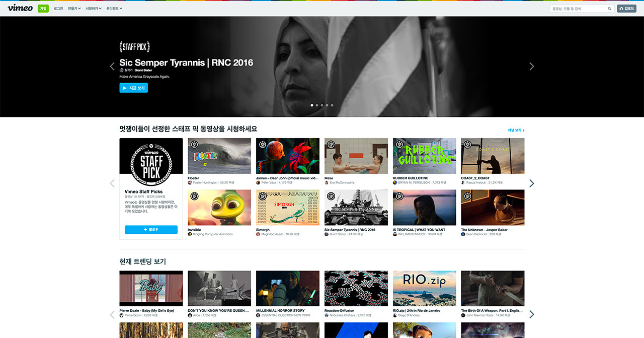Viewport: 644px width, 338px height.
Task: Click John Neeman Tools avatar icon
Action: (463, 315)
